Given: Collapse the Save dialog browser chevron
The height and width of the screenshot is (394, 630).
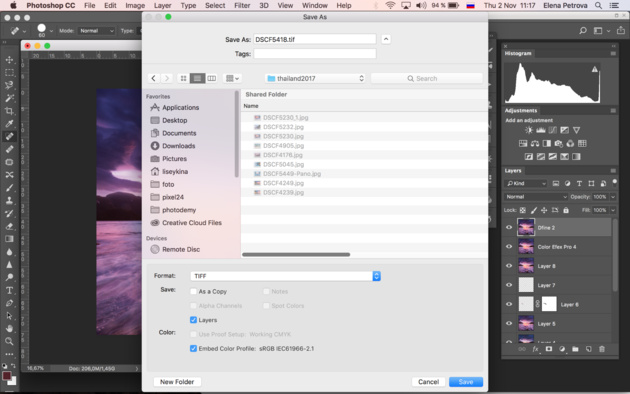Looking at the screenshot, I should tap(386, 39).
